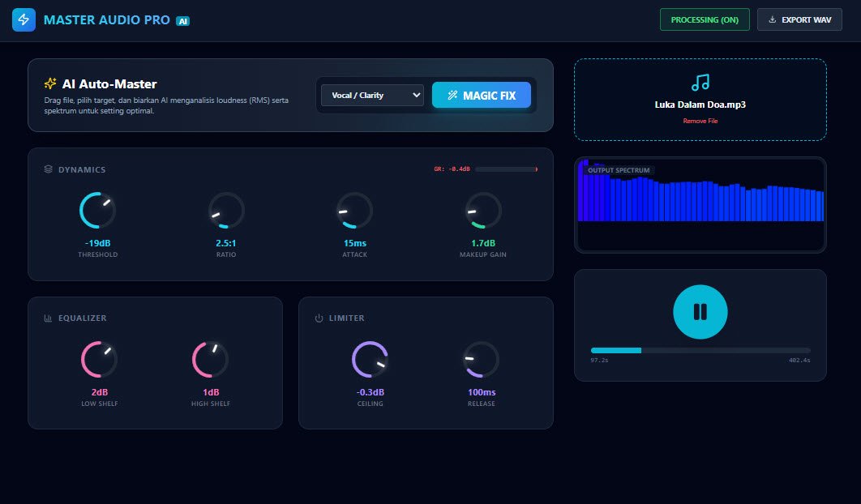Viewport: 861px width, 504px height.
Task: Click the Limiter Ceiling knob
Action: click(x=370, y=360)
